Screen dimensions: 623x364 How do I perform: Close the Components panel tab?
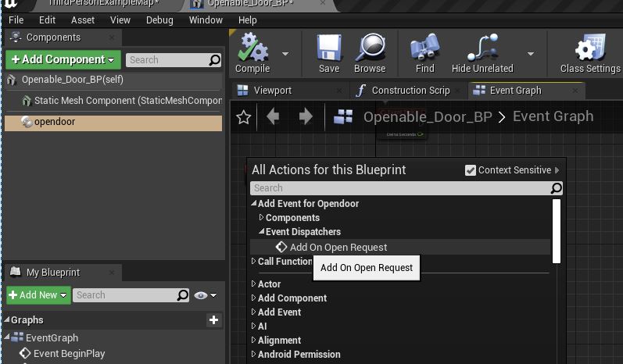(112, 37)
